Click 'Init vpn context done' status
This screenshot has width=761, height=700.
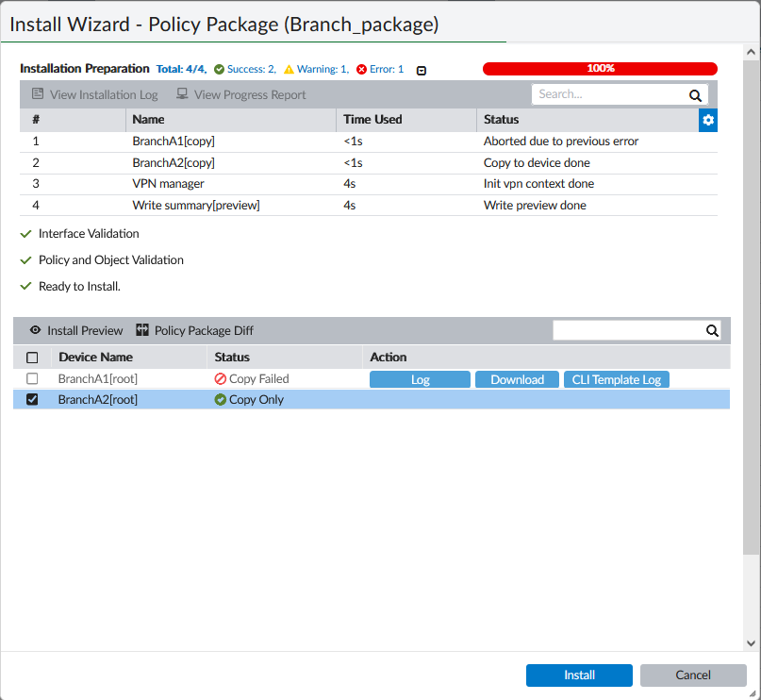coord(538,184)
